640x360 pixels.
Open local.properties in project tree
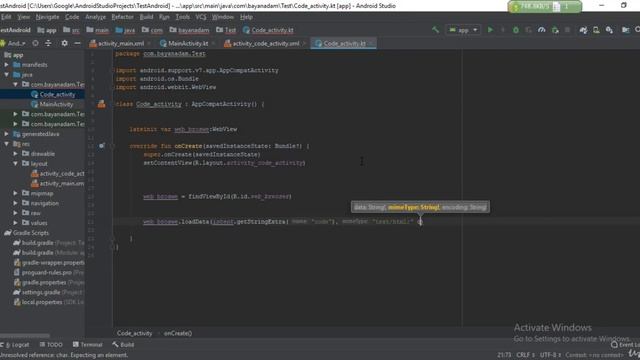coord(42,302)
